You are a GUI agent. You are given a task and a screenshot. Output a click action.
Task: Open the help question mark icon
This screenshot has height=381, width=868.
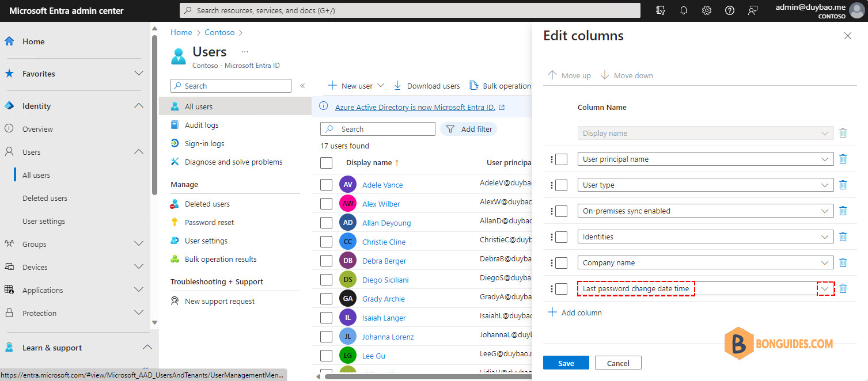tap(730, 10)
